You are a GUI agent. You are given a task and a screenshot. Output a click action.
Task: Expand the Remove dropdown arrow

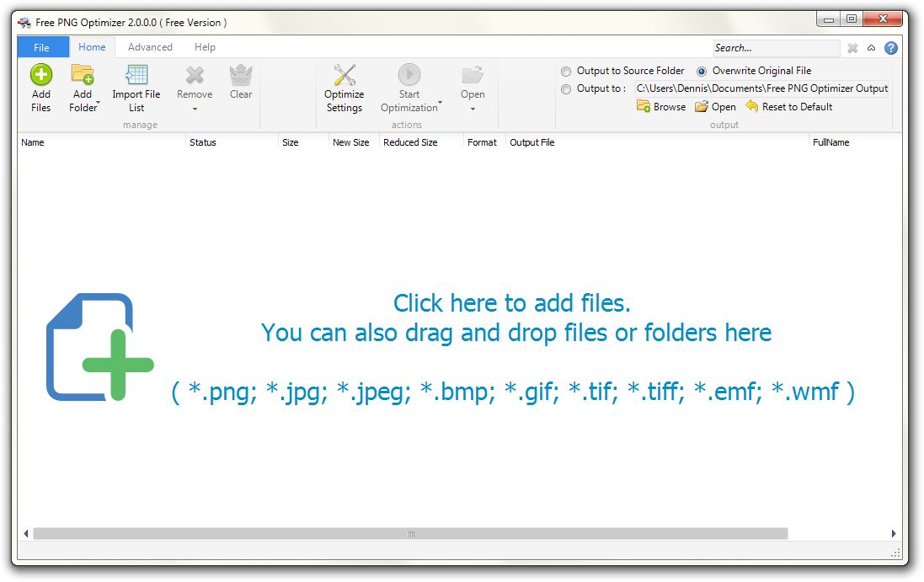pos(195,109)
